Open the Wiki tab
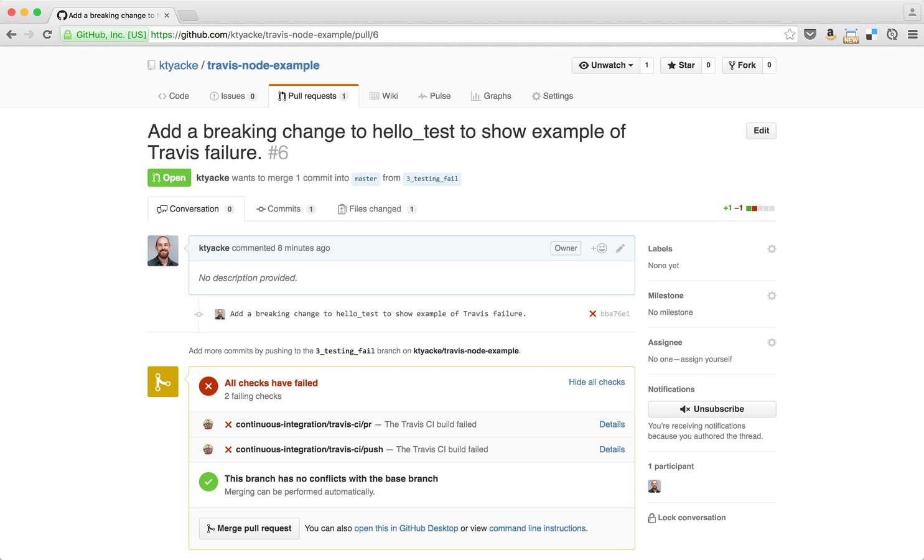This screenshot has width=924, height=560. 384,96
